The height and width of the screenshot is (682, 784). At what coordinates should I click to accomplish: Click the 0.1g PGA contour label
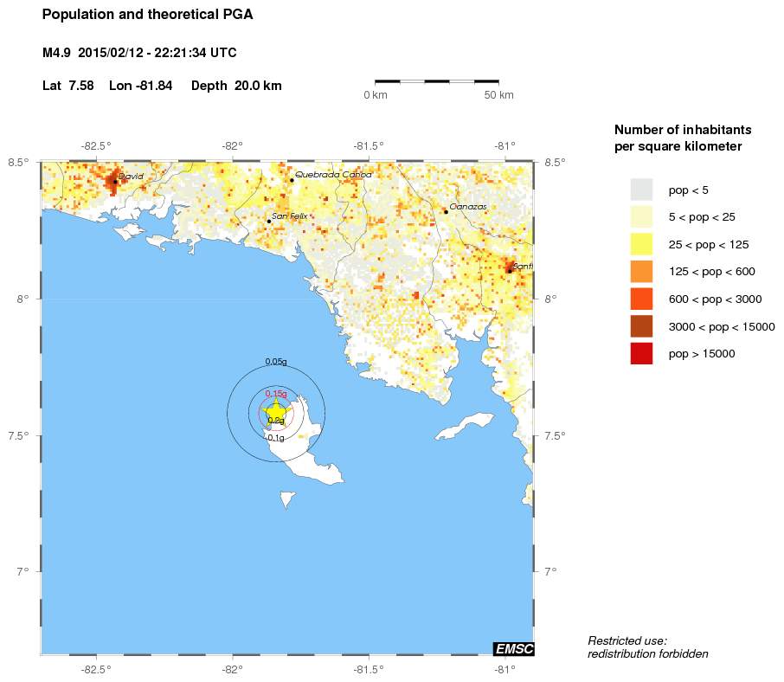276,438
